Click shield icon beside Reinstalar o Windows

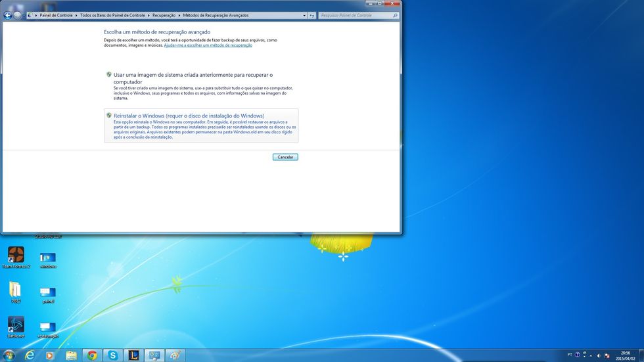pyautogui.click(x=109, y=116)
